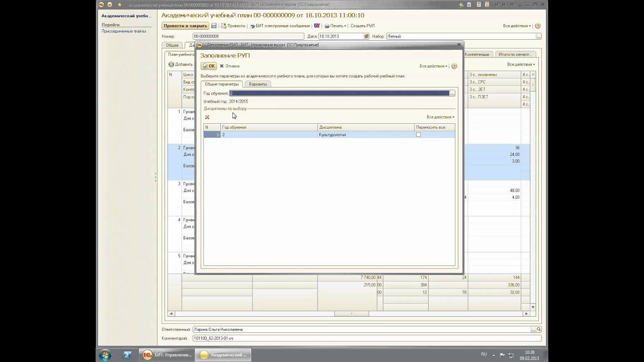
Task: Click the RU language indicator in tray
Action: [484, 354]
